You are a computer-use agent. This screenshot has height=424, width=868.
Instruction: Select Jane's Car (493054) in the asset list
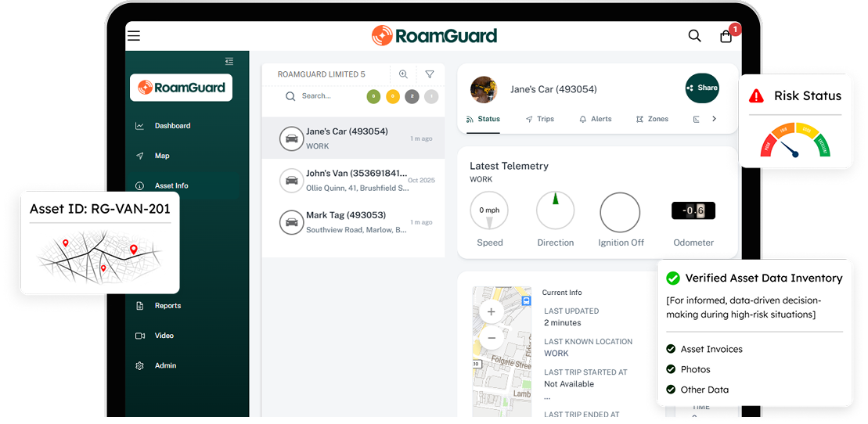coord(353,138)
